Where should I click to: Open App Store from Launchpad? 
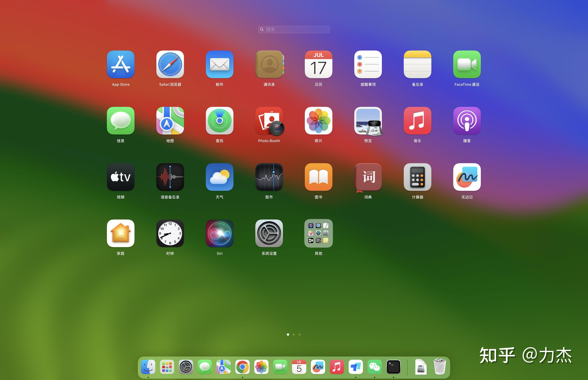(x=121, y=64)
